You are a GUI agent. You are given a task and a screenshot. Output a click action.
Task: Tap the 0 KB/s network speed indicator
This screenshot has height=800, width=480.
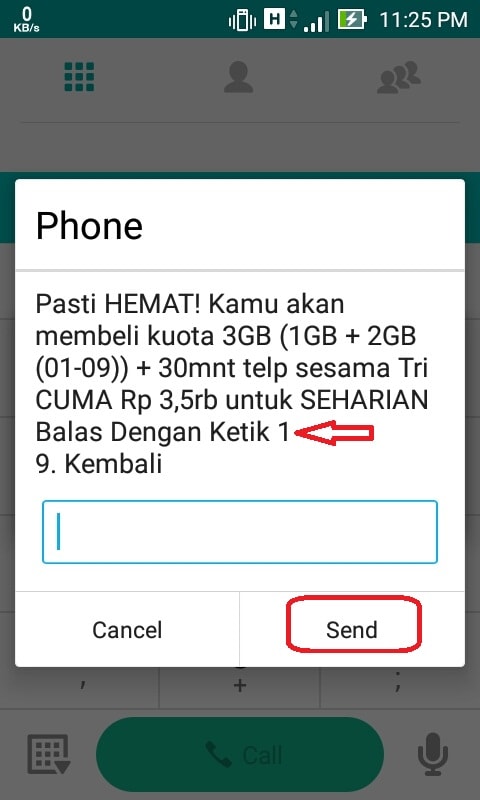27,19
